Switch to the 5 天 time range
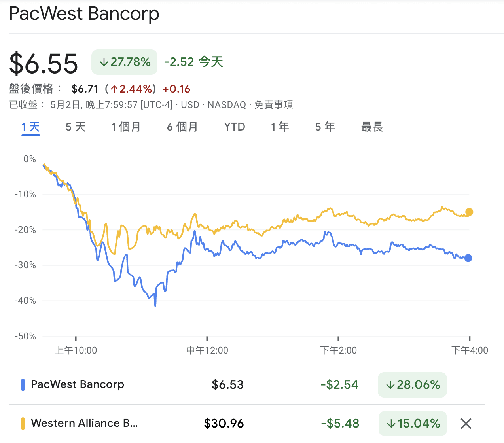Screen dimensions: 504x443 click(76, 127)
